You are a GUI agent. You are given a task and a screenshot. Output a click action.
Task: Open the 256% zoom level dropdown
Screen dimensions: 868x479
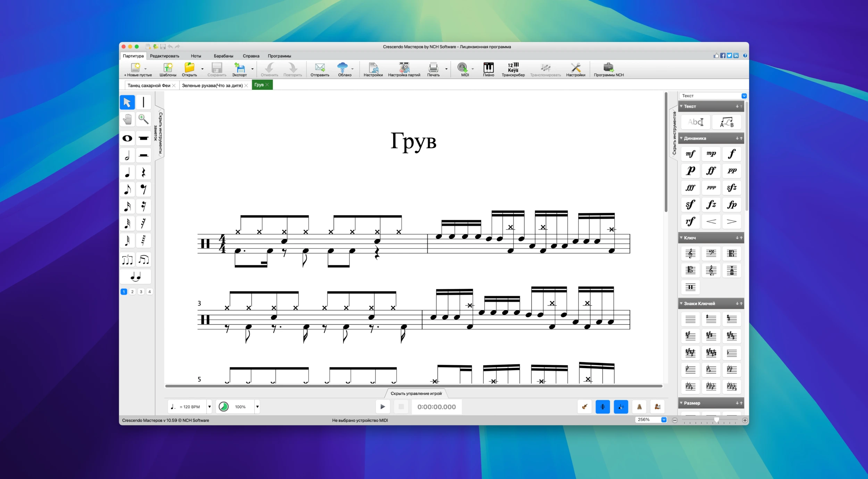664,420
